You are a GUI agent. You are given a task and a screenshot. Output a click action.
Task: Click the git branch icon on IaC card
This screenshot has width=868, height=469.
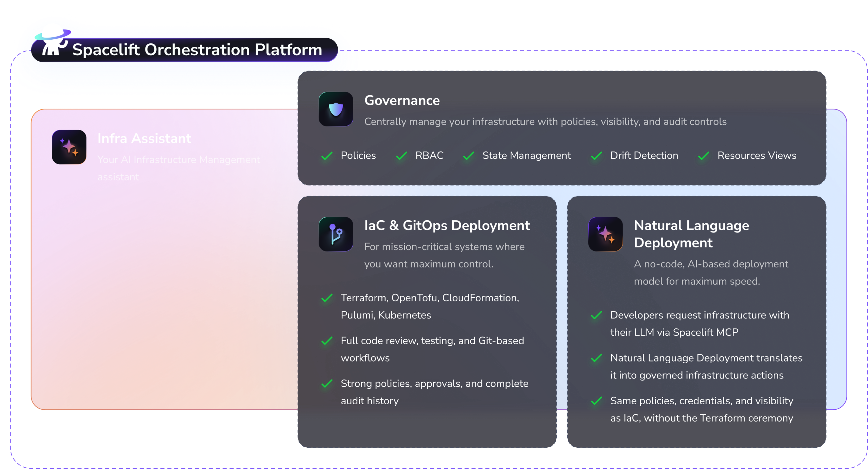pyautogui.click(x=336, y=234)
